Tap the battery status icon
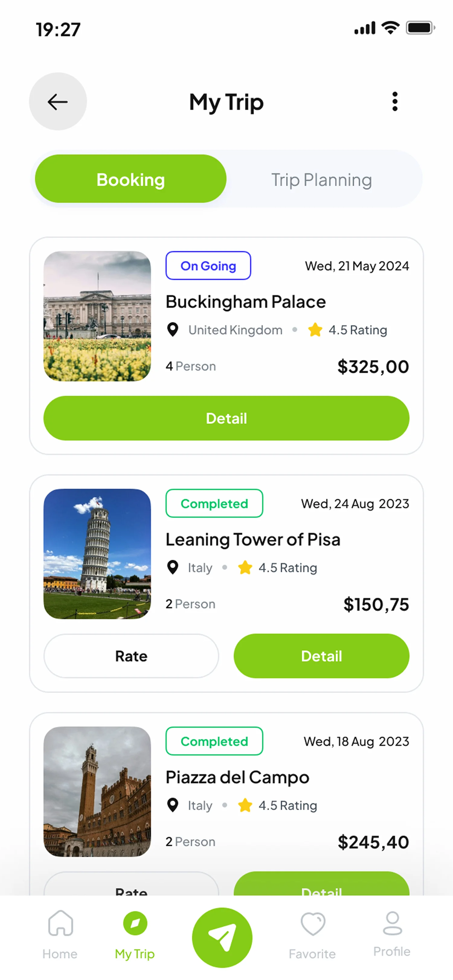The width and height of the screenshot is (453, 980). click(x=420, y=28)
